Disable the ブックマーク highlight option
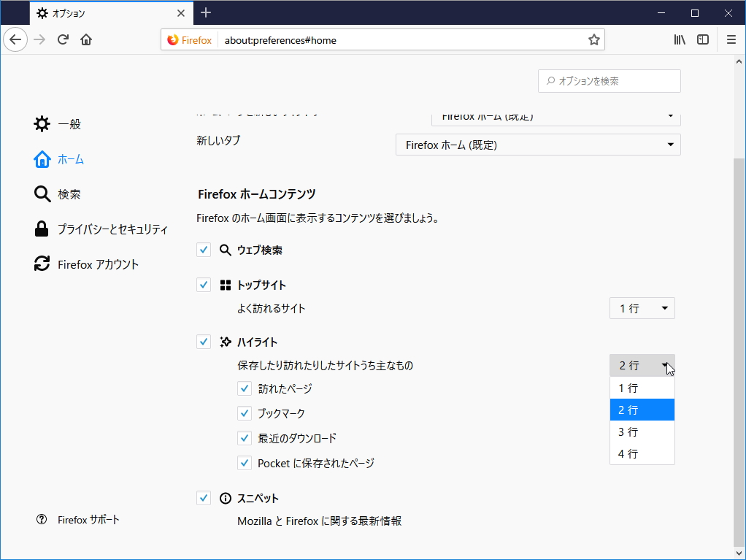 pos(245,413)
